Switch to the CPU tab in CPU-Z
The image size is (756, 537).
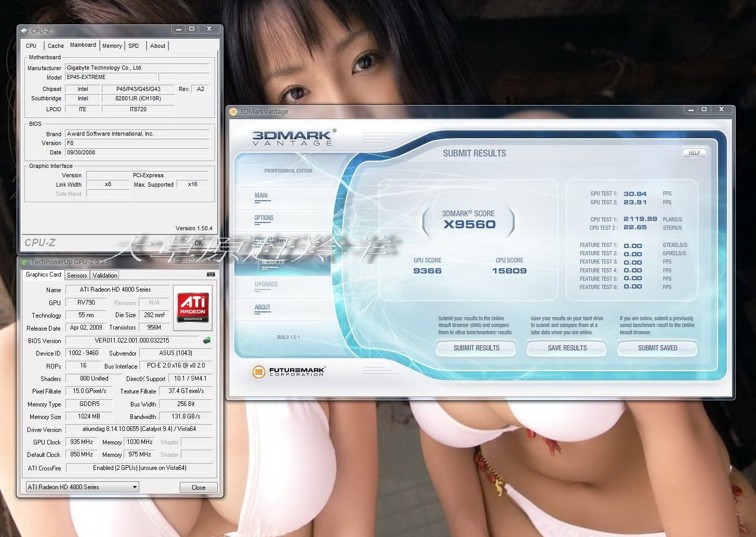click(x=31, y=46)
